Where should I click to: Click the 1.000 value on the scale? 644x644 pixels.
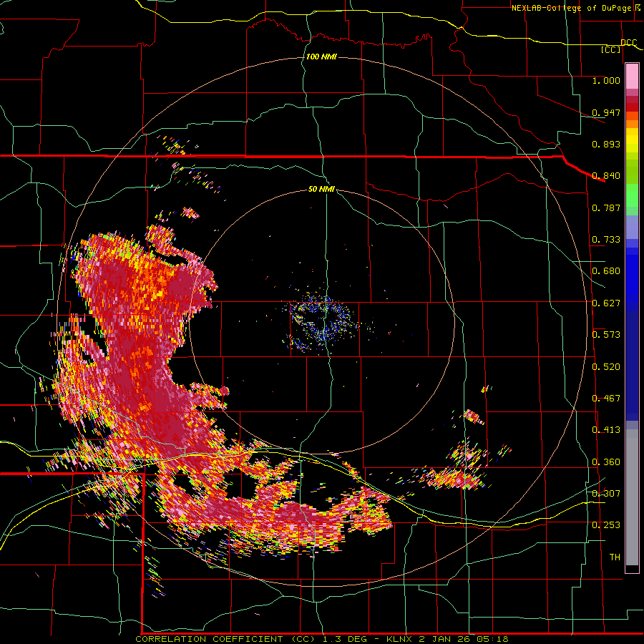(606, 80)
